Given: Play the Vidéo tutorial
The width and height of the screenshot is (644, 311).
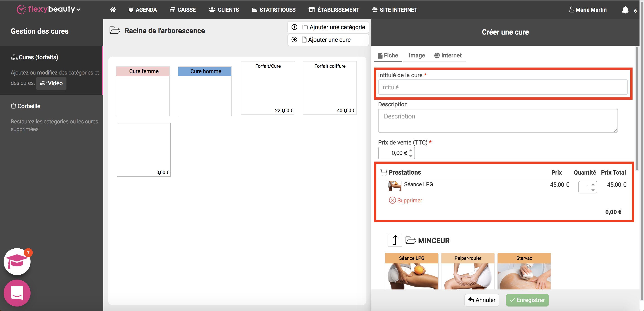Looking at the screenshot, I should pos(51,83).
